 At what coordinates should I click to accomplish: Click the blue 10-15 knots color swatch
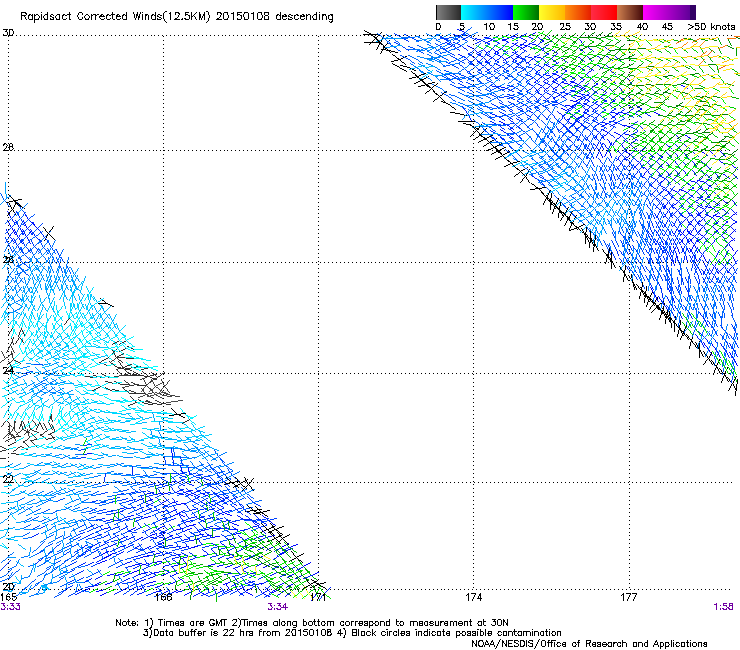tap(500, 12)
